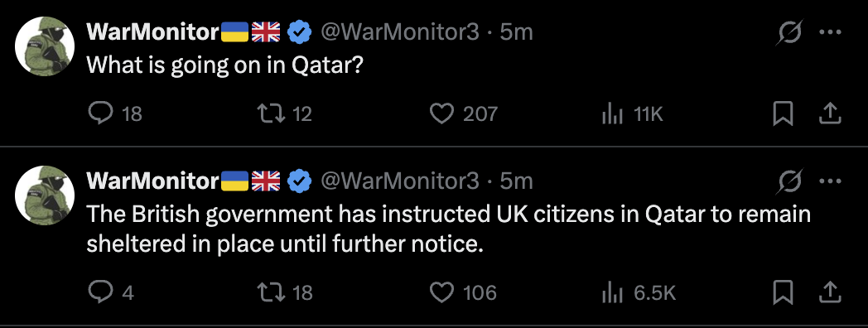Open the British government tweet text

448,229
